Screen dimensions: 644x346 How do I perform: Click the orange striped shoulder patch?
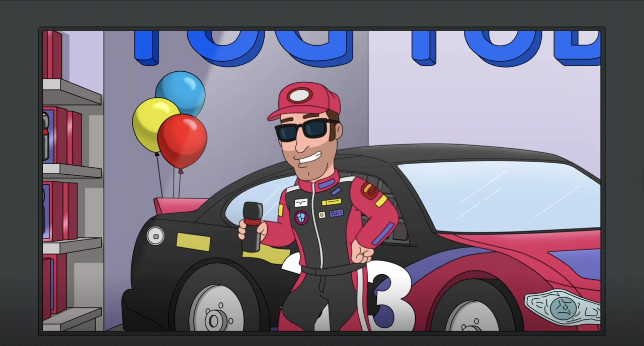coord(369,190)
